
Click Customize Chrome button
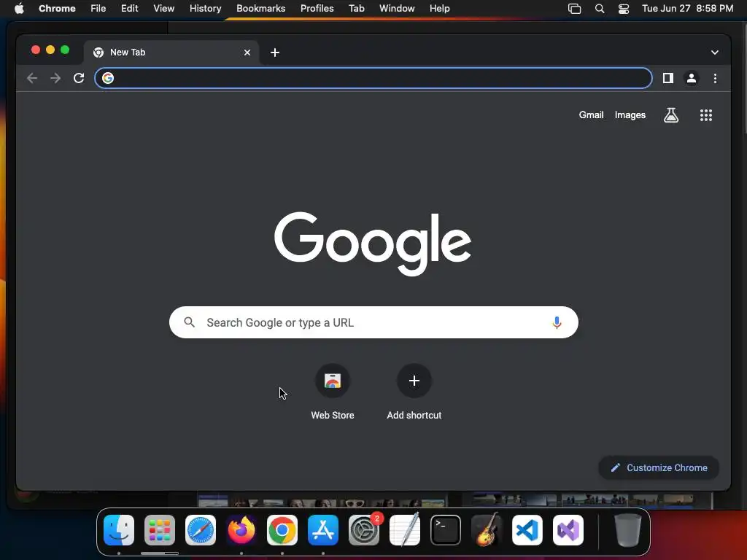coord(659,467)
